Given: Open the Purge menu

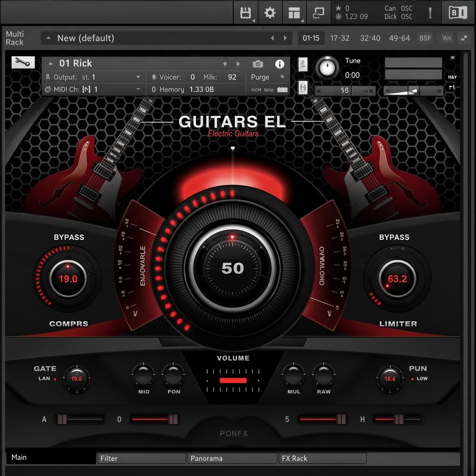Looking at the screenshot, I should (260, 77).
